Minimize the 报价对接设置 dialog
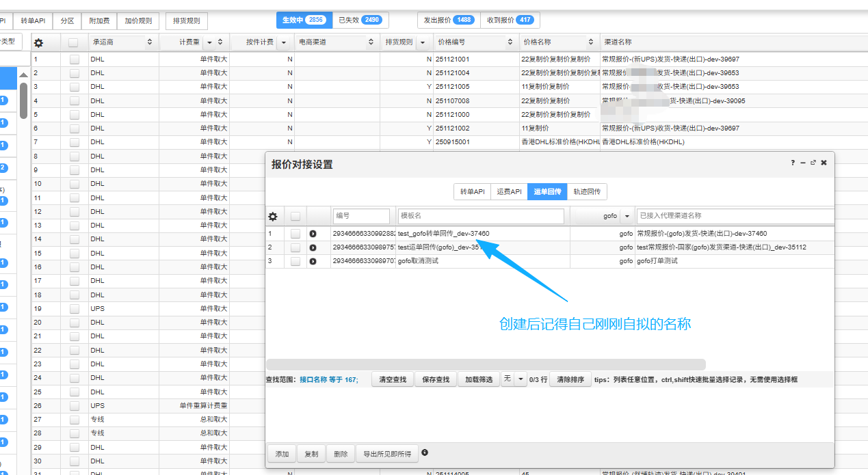Image resolution: width=868 pixels, height=475 pixels. 803,163
